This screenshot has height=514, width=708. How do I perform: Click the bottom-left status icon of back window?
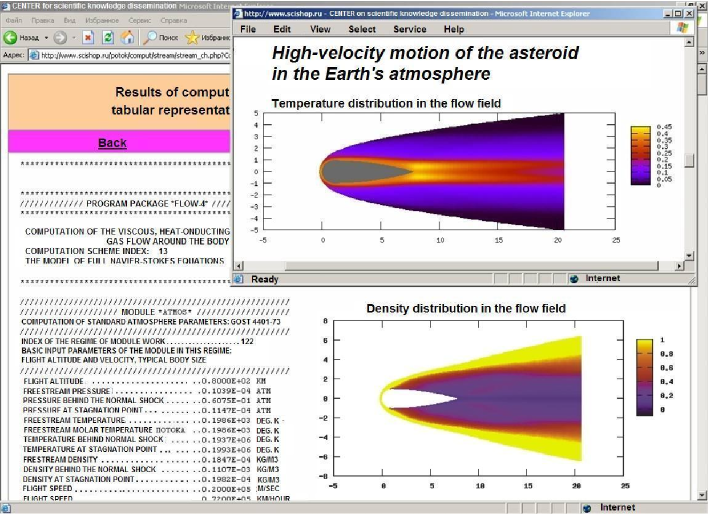tap(5, 508)
